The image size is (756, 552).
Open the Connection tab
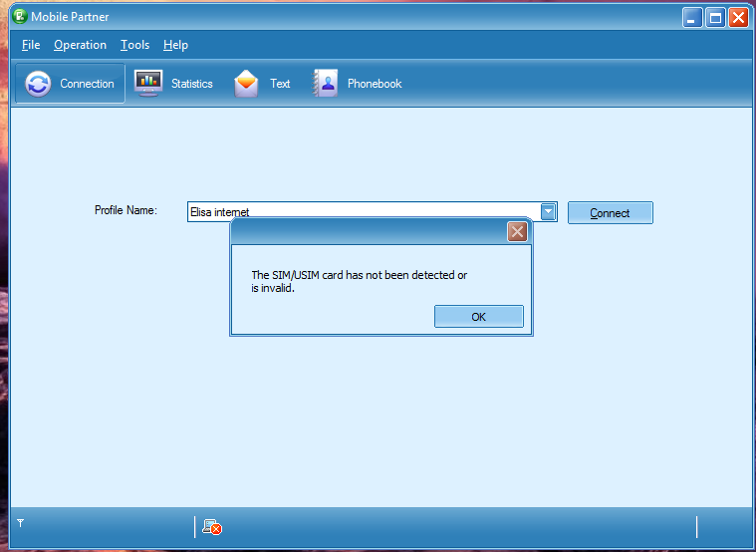(x=71, y=84)
